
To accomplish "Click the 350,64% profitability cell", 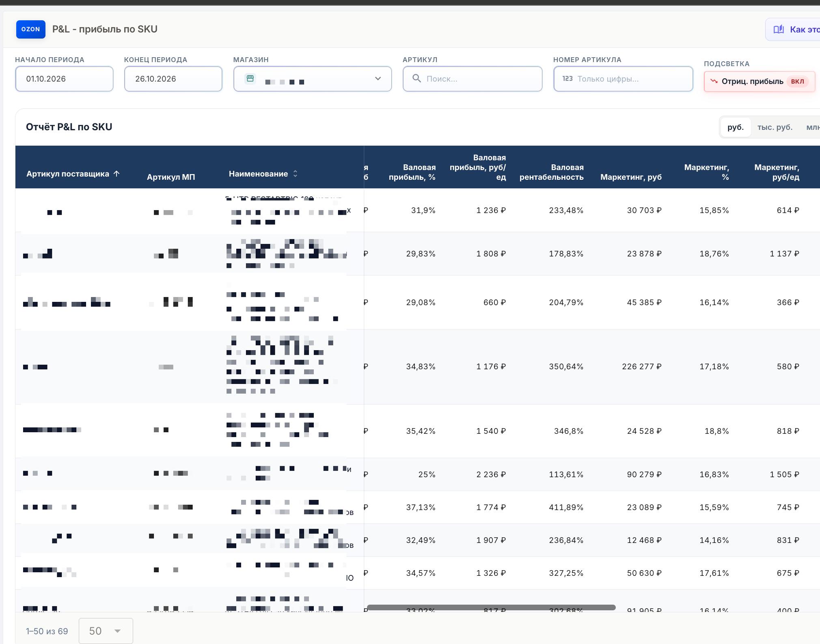I will pos(566,366).
